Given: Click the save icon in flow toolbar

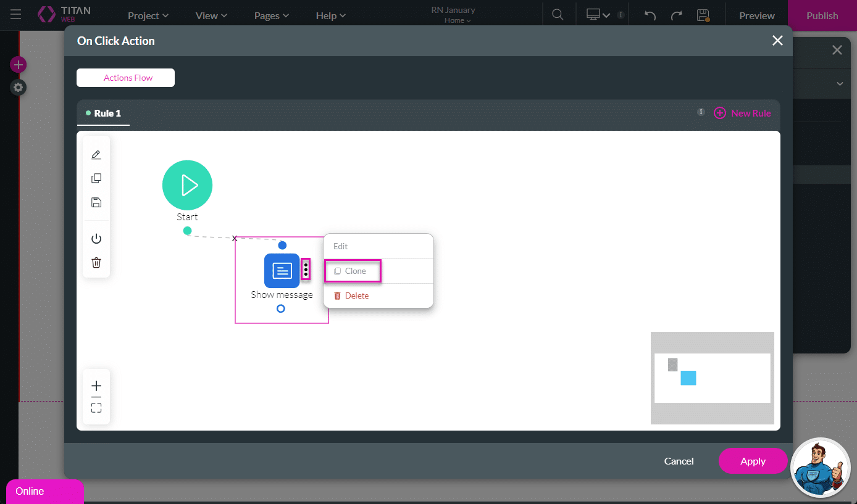Looking at the screenshot, I should pyautogui.click(x=96, y=202).
